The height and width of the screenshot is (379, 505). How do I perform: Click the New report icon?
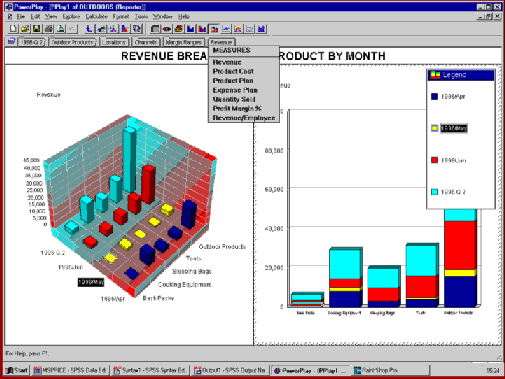[x=13, y=29]
